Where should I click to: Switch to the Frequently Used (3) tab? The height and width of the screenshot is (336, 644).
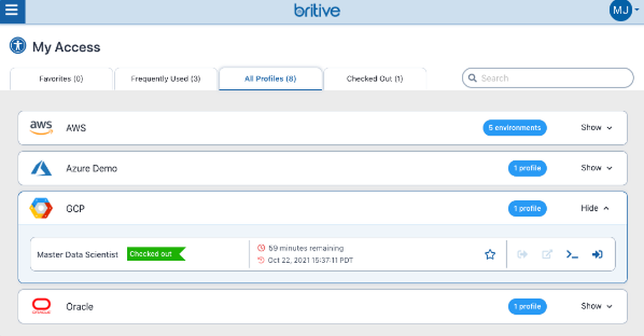click(x=166, y=79)
